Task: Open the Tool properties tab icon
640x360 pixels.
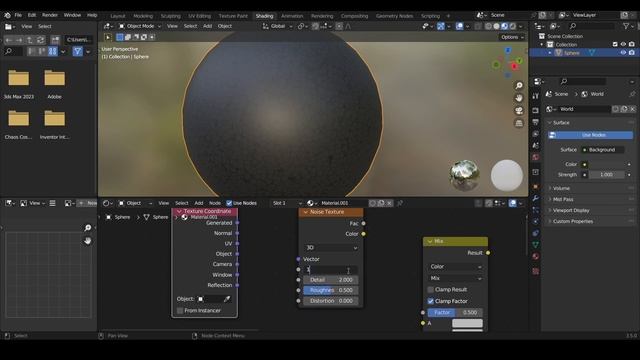Action: pos(536,96)
